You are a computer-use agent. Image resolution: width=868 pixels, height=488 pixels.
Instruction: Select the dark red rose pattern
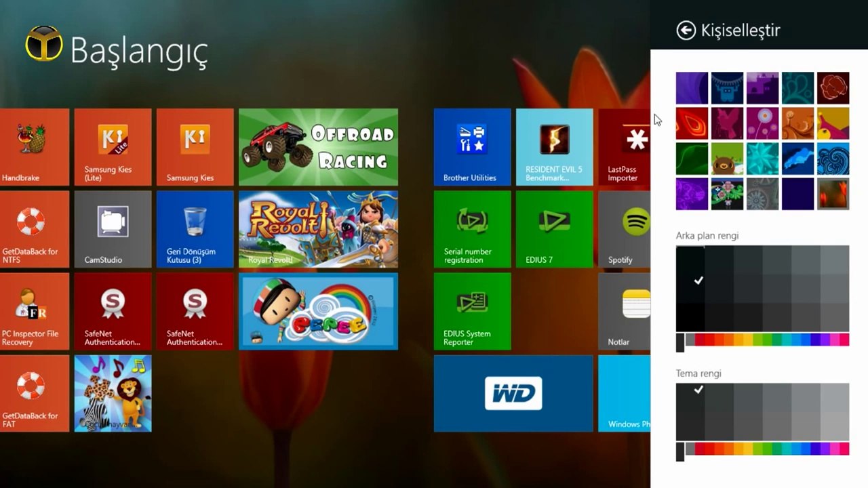(x=833, y=88)
